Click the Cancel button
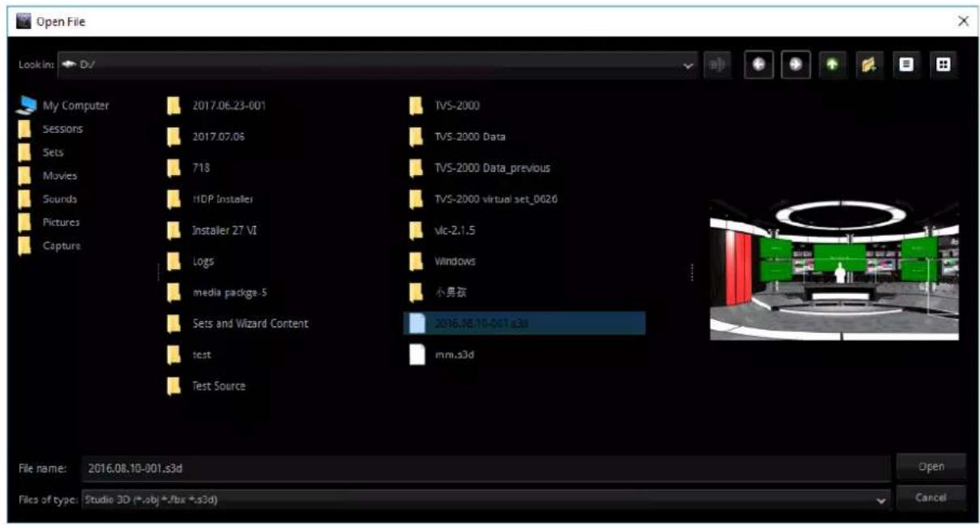 pyautogui.click(x=931, y=497)
